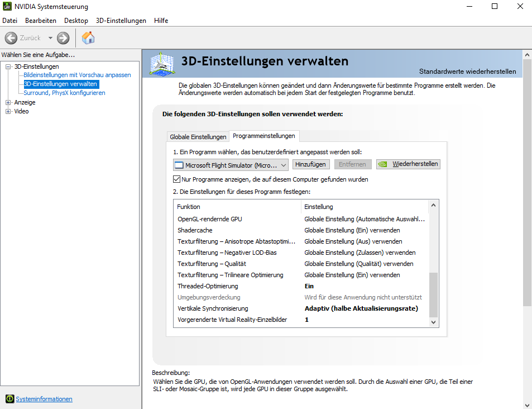Expand the Video tree node
This screenshot has width=532, height=409.
click(8, 111)
